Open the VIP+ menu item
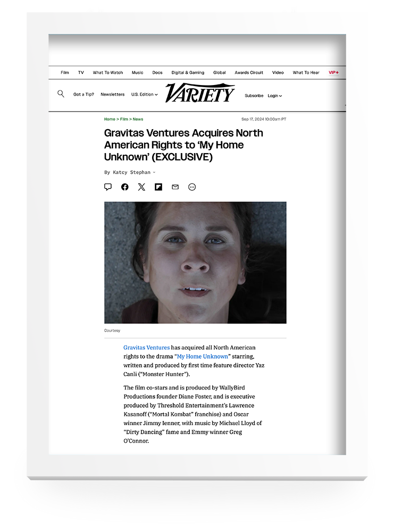The image size is (402, 532). click(334, 73)
